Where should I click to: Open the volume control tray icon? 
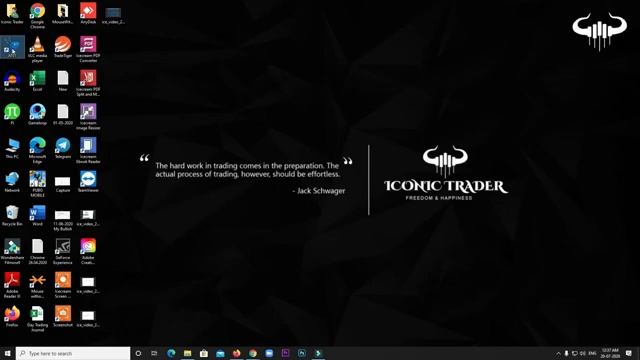coord(583,353)
